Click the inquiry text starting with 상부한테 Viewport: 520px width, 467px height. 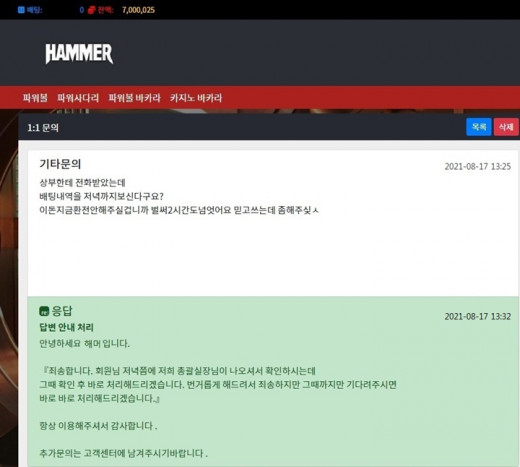(x=82, y=183)
